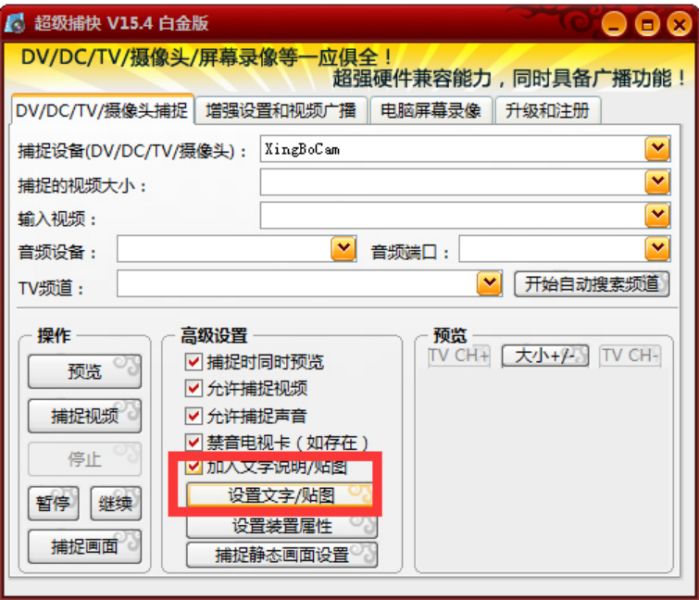Click the 高级设置 group label
Viewport: 699px width, 600px height.
(x=214, y=336)
